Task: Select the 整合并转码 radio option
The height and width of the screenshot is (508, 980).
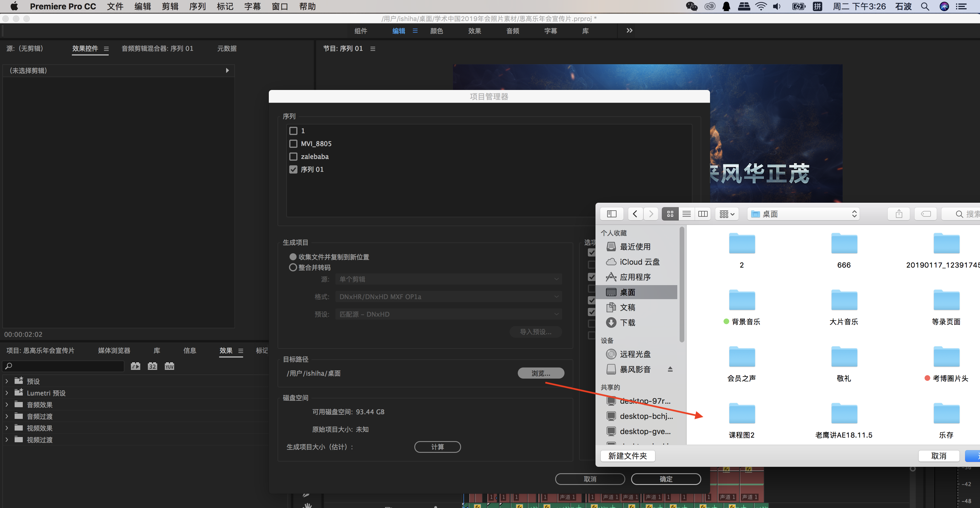Action: pos(292,268)
